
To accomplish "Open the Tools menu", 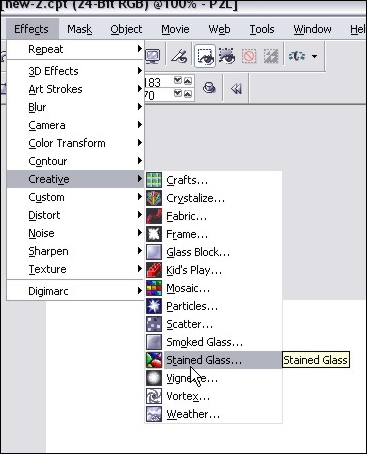I will [262, 29].
